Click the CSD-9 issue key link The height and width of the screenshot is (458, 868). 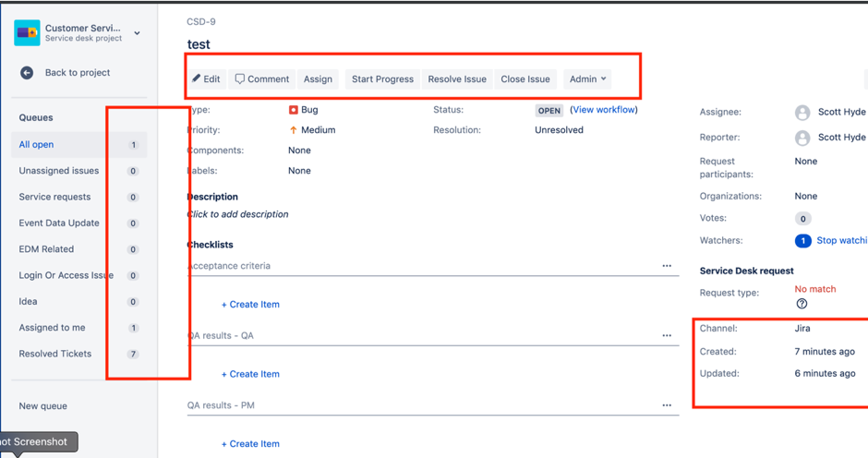click(x=201, y=21)
